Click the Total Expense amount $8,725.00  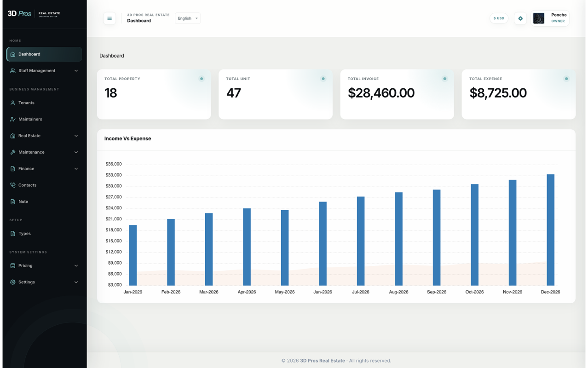pyautogui.click(x=498, y=93)
